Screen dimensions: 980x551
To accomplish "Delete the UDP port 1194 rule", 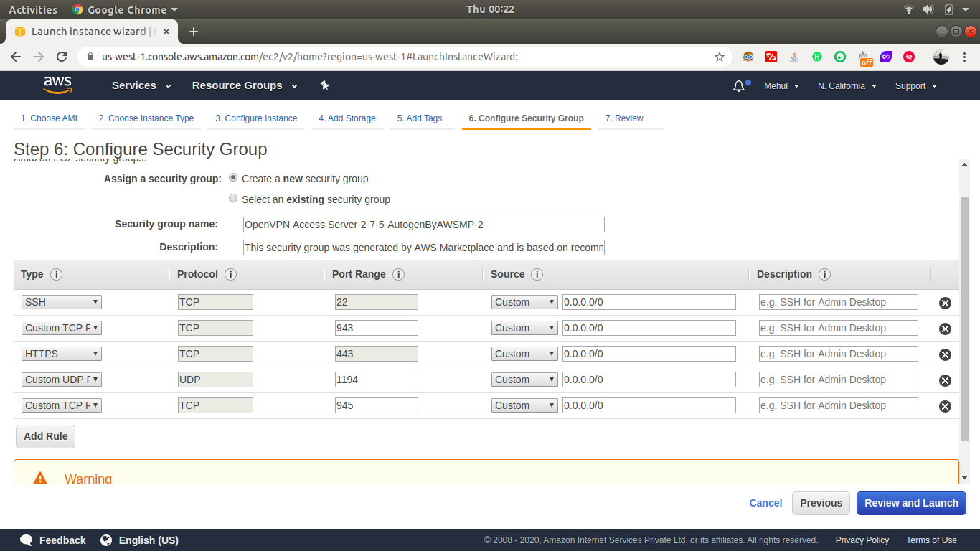I will tap(945, 380).
